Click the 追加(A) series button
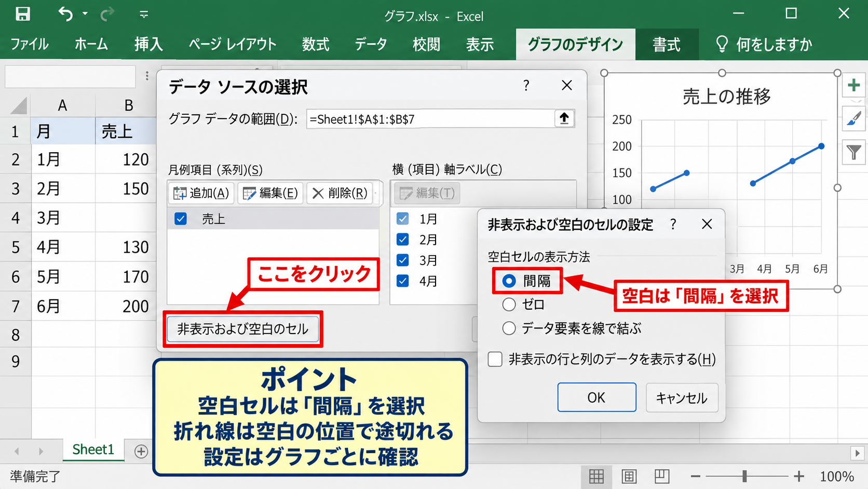This screenshot has height=489, width=868. coord(201,193)
